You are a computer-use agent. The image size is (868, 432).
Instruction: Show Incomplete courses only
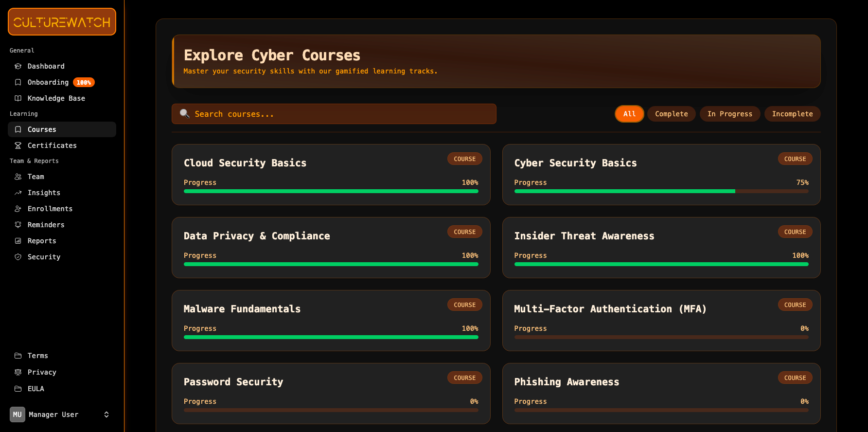pyautogui.click(x=792, y=114)
